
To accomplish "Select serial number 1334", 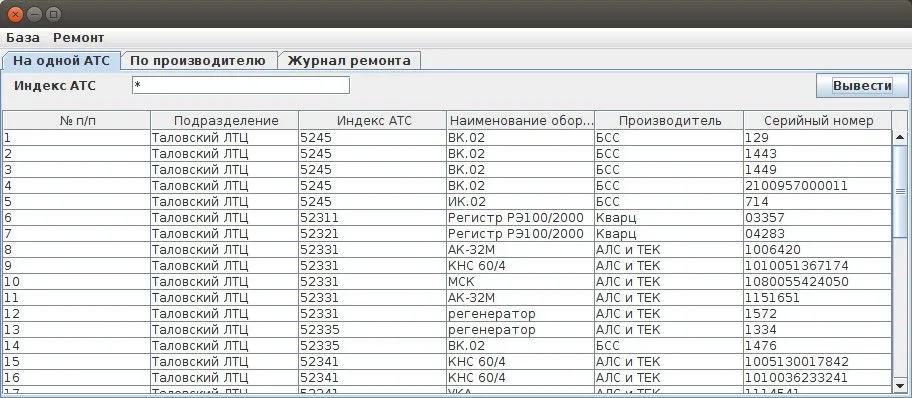I will [818, 330].
